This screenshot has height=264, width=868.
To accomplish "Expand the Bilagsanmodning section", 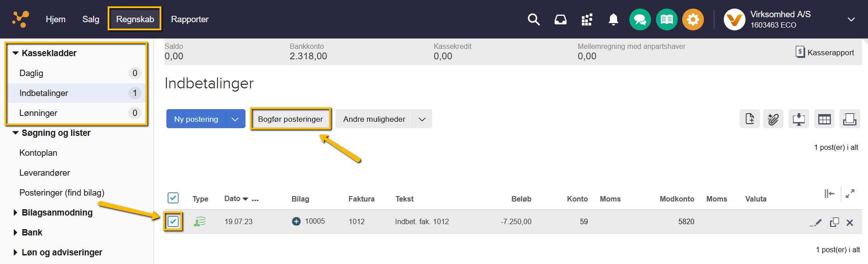I will coord(15,212).
